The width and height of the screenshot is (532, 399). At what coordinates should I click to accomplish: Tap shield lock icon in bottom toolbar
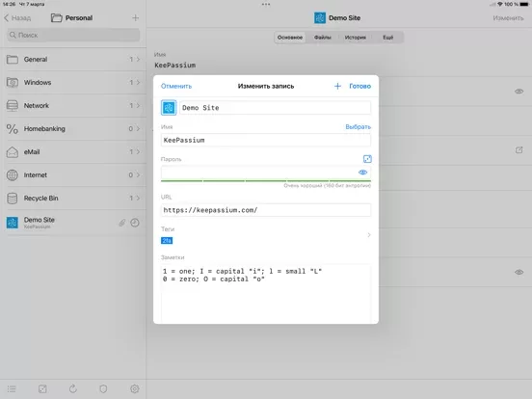[x=103, y=388]
